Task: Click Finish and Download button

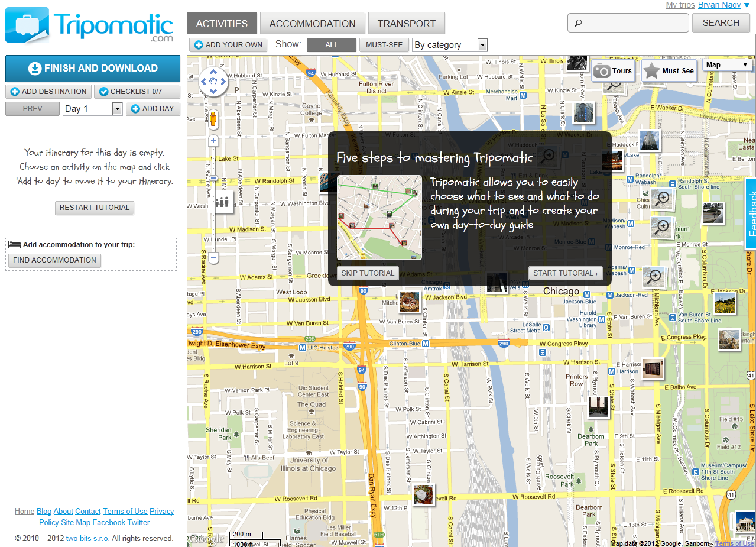Action: coord(93,69)
